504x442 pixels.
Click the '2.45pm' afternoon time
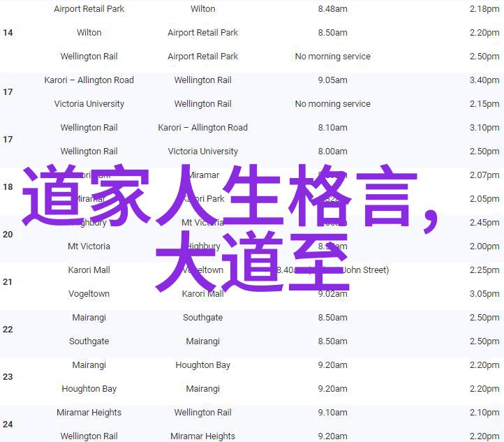coord(484,223)
